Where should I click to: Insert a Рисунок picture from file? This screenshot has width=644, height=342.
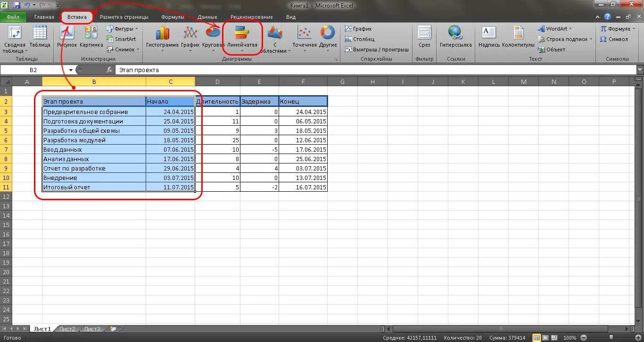pos(67,37)
